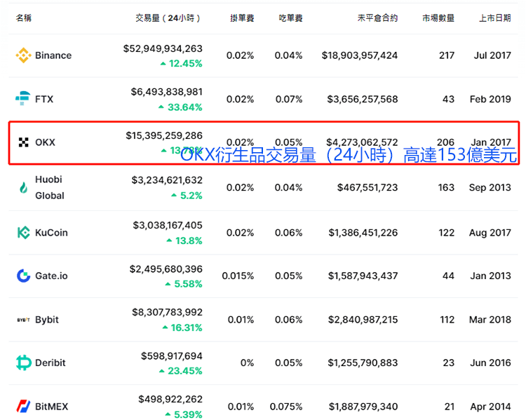Click the Binance exchange logo icon
Viewport: 526px width, 420px height.
coord(23,55)
